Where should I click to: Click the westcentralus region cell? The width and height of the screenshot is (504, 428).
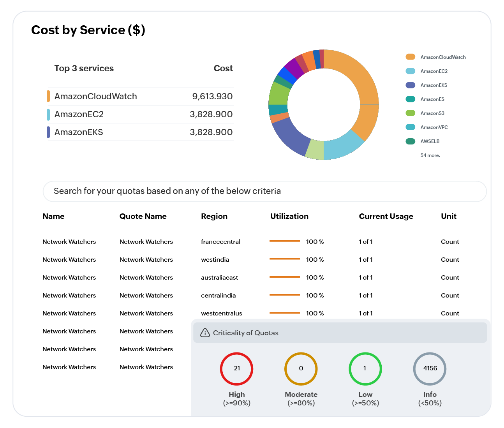pos(221,313)
